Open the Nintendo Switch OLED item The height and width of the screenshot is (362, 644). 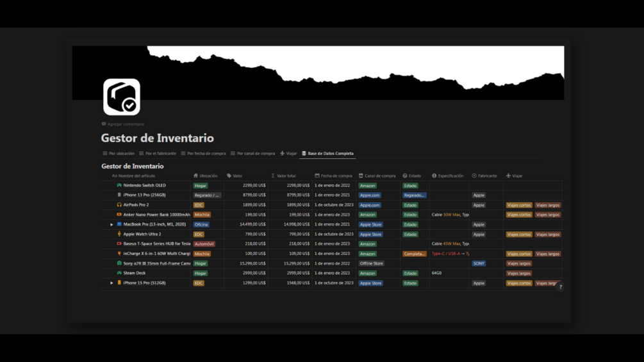[x=145, y=186]
